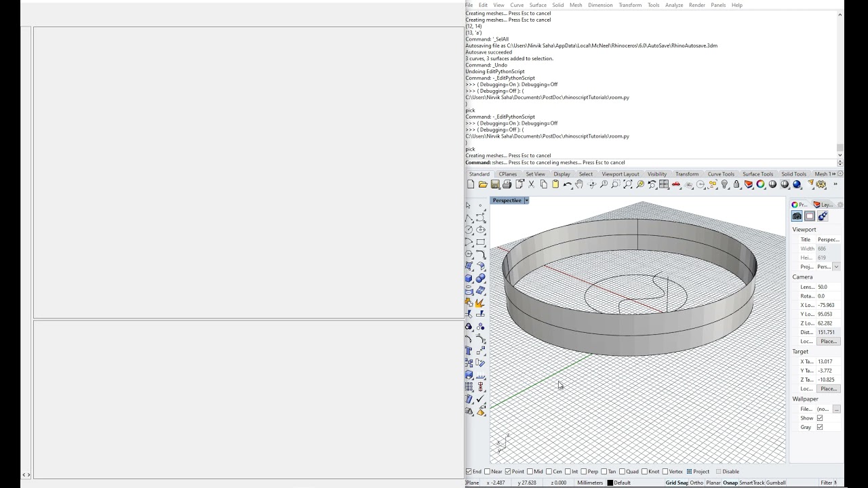Open the Projection dropdown in Viewport panel
868x488 pixels.
click(x=836, y=267)
